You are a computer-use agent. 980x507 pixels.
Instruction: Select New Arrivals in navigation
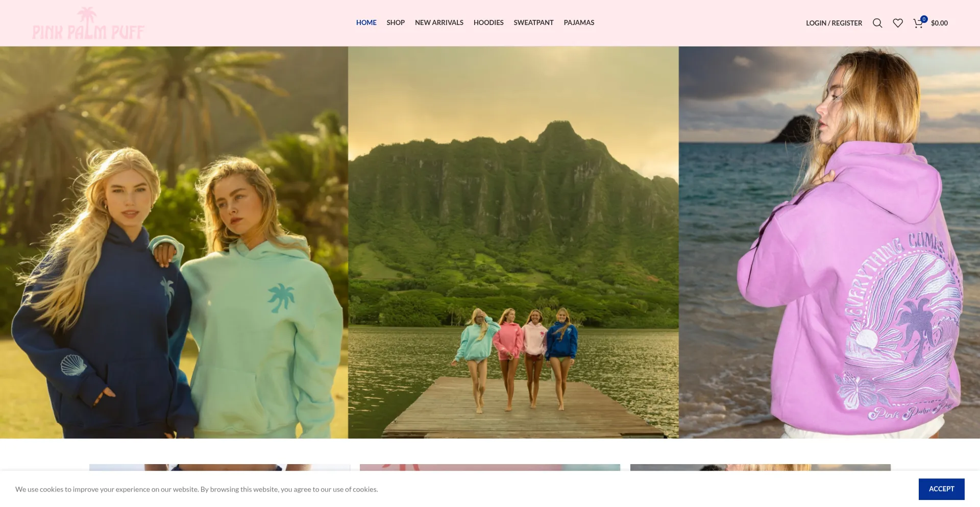439,22
